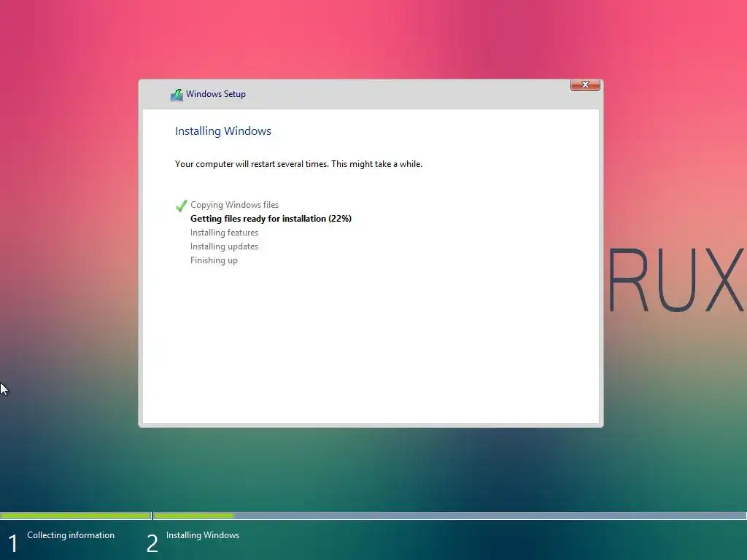Viewport: 747px width, 560px height.
Task: Click 'Getting files ready for installation (22%)'
Action: click(271, 219)
